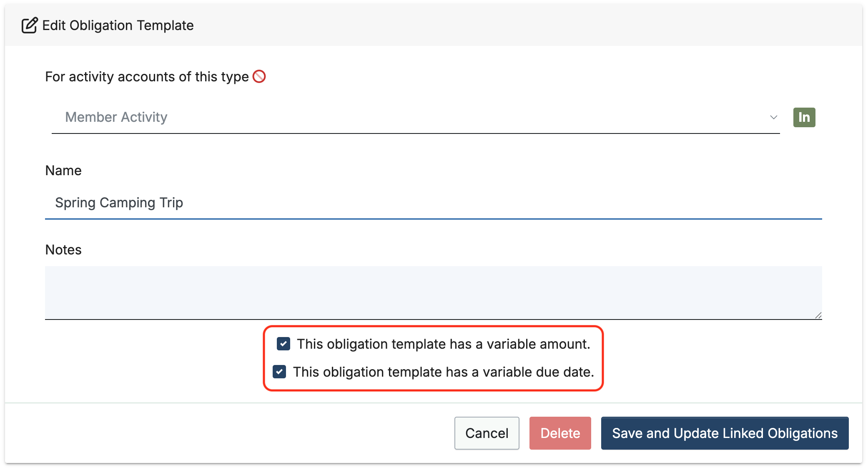Click the chevron arrow on account type selector
The image size is (868, 468).
click(773, 117)
